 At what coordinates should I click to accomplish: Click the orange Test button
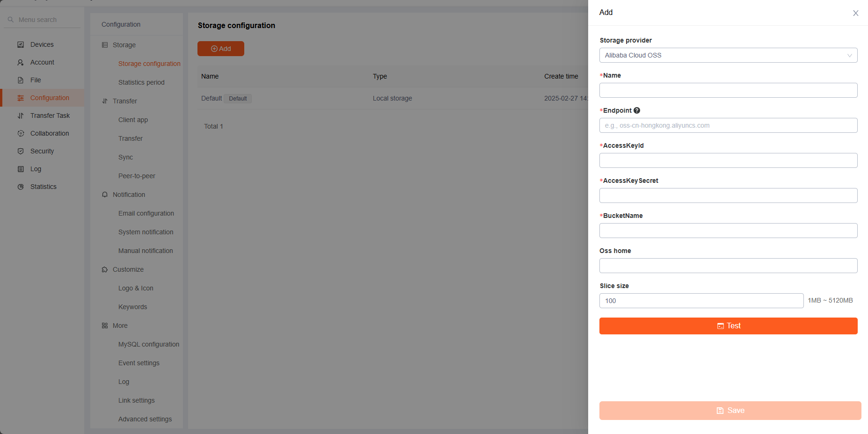(x=728, y=326)
